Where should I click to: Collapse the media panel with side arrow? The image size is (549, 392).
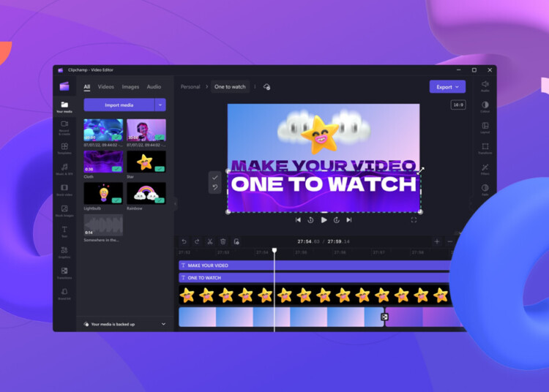[176, 203]
